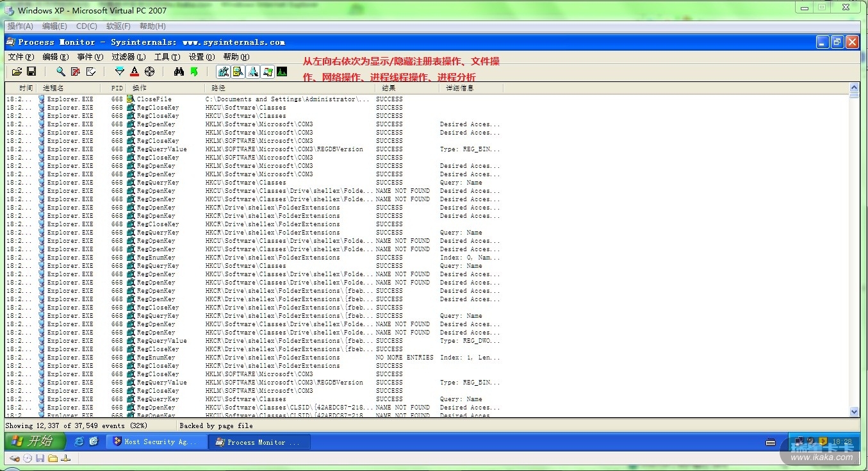Toggle show registry activity button
This screenshot has width=868, height=471.
(223, 72)
